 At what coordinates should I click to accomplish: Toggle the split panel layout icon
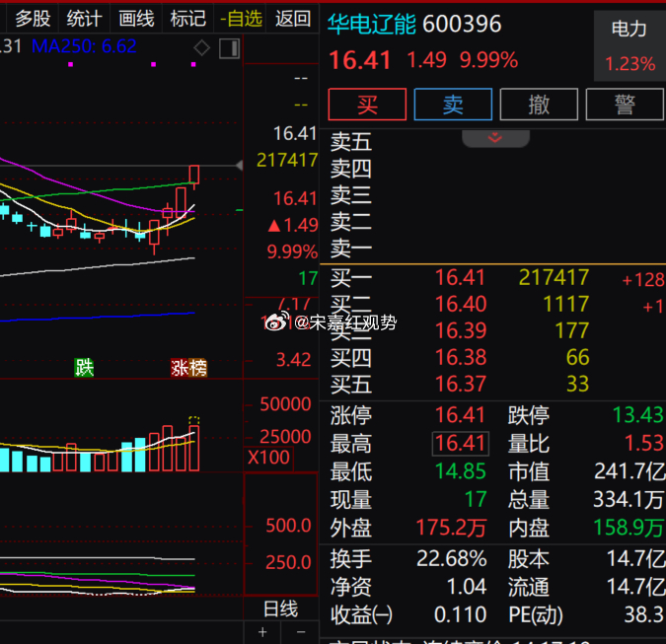point(229,48)
